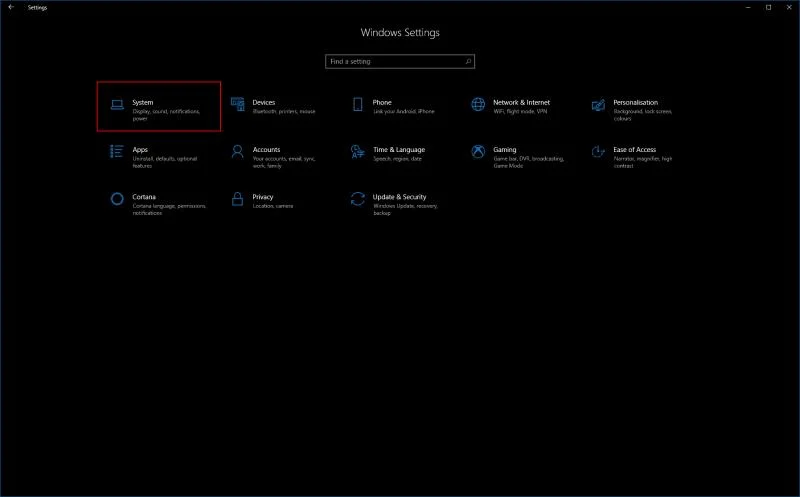The width and height of the screenshot is (800, 497).
Task: Click the Time & Language icon
Action: tap(358, 152)
